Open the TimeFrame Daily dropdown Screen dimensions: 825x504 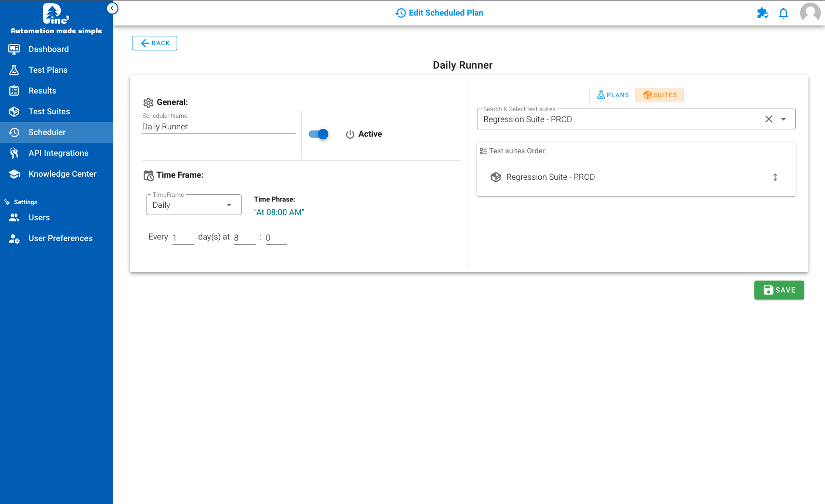click(194, 205)
